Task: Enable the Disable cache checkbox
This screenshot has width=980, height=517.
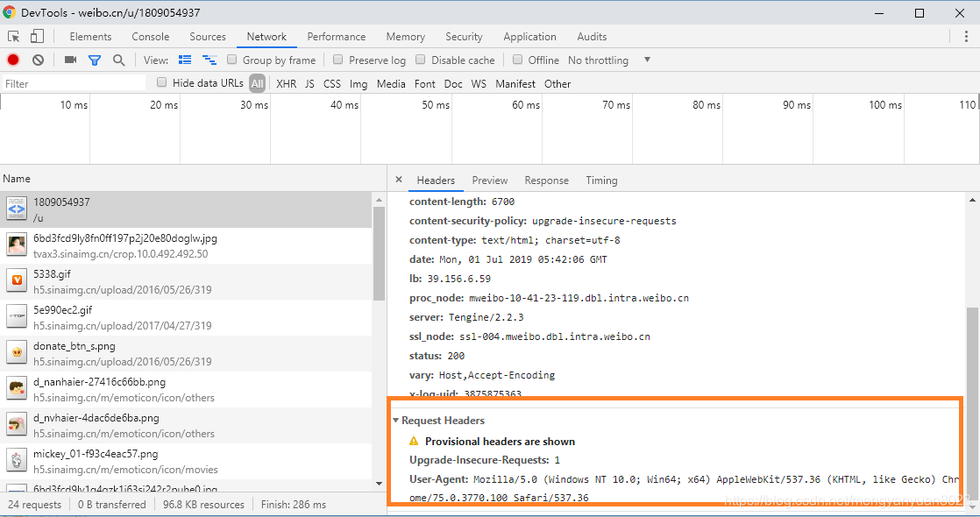Action: [x=421, y=60]
